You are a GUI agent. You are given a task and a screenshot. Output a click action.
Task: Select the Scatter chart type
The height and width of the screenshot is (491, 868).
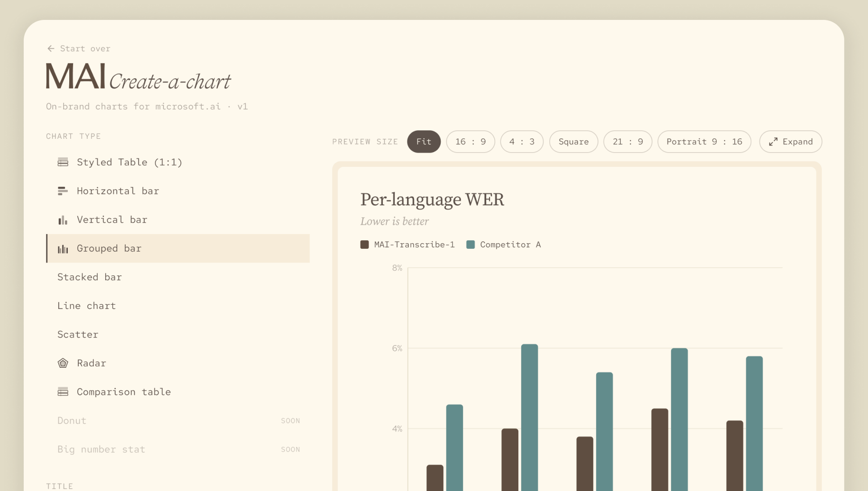[x=178, y=335]
